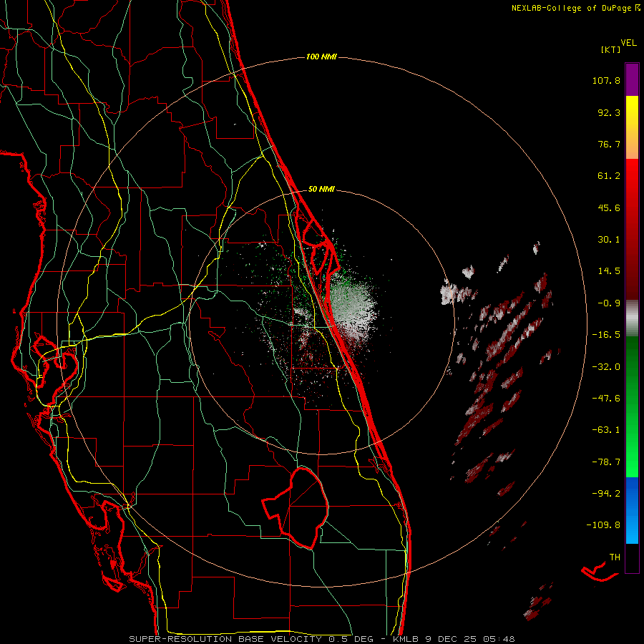Click the [KT] units label
Image resolution: width=644 pixels, height=644 pixels.
click(x=611, y=49)
